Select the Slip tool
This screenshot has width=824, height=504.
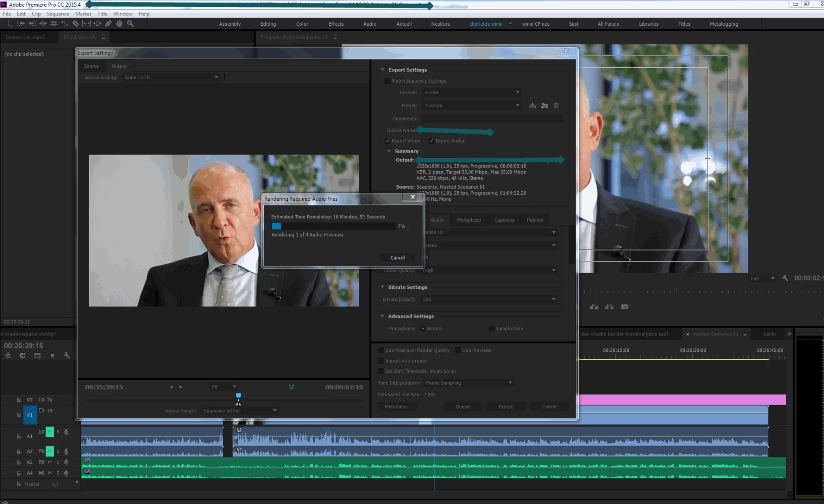86,23
